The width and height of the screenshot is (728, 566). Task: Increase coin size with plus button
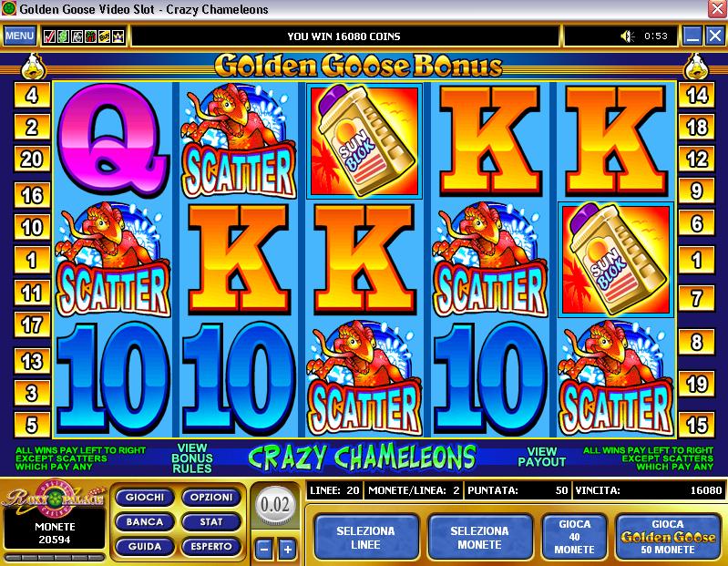pos(287,550)
